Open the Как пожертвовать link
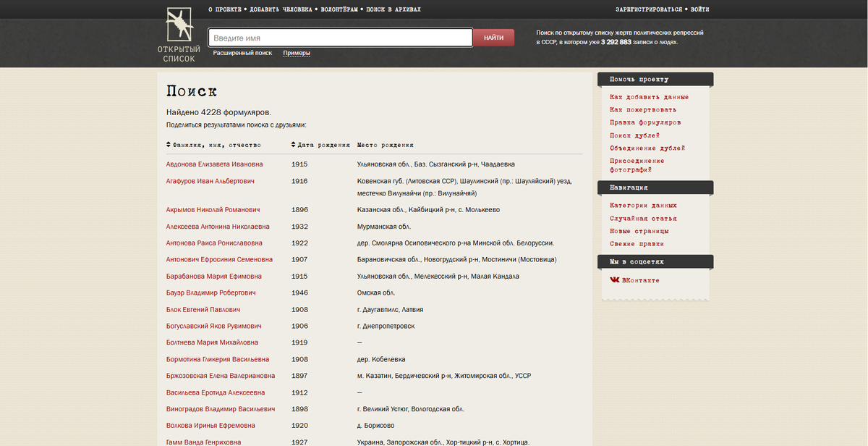The image size is (868, 446). [x=643, y=110]
